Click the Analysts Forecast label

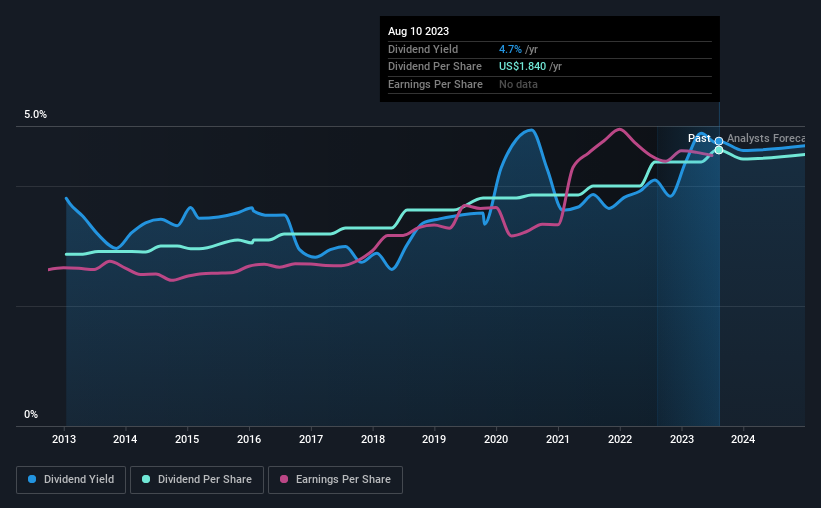click(766, 138)
